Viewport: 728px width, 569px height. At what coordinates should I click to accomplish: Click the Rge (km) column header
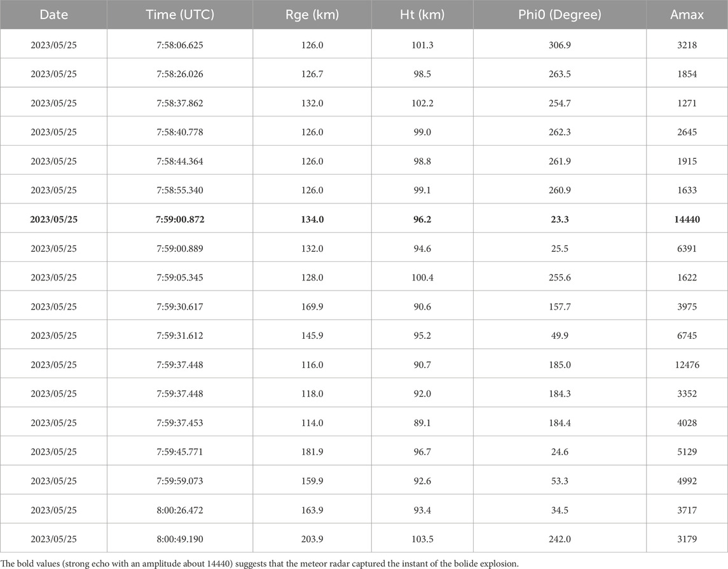pos(312,14)
